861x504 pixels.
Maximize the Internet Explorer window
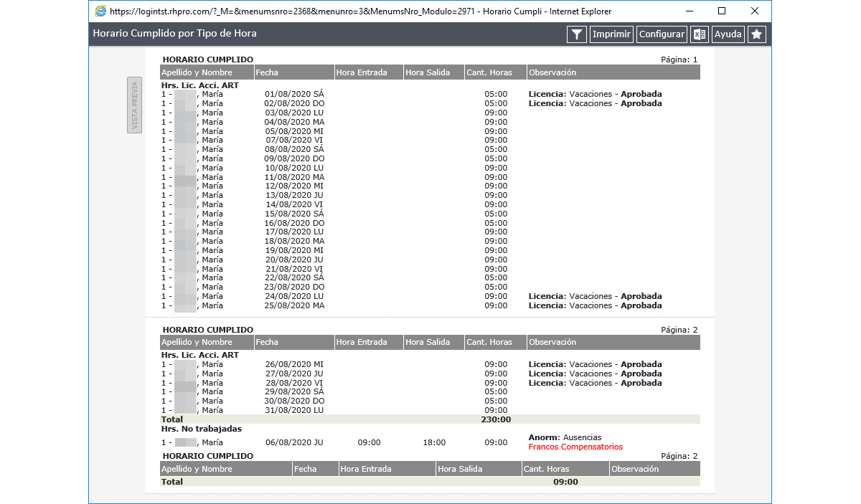click(x=722, y=11)
